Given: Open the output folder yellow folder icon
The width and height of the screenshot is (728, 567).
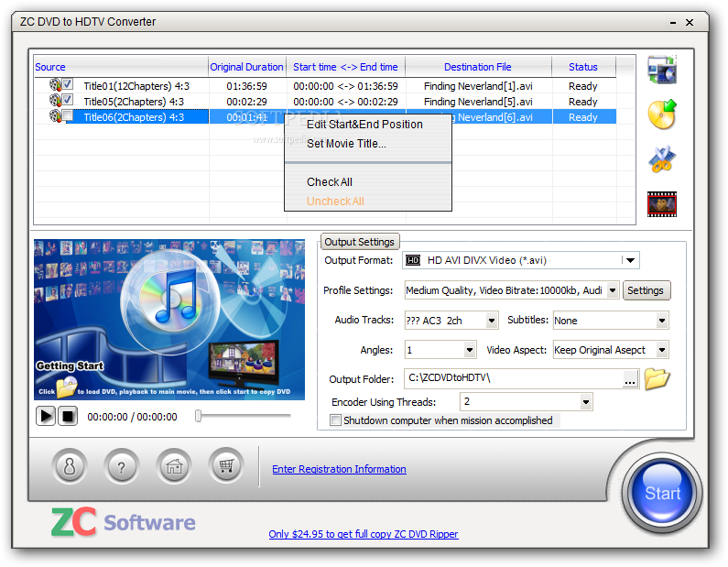Looking at the screenshot, I should coord(657,379).
